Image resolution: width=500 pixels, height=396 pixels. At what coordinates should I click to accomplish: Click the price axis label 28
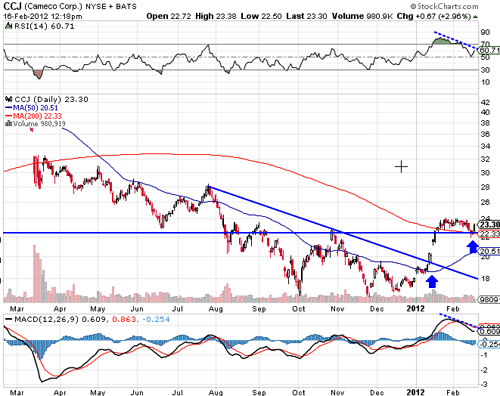[x=485, y=187]
